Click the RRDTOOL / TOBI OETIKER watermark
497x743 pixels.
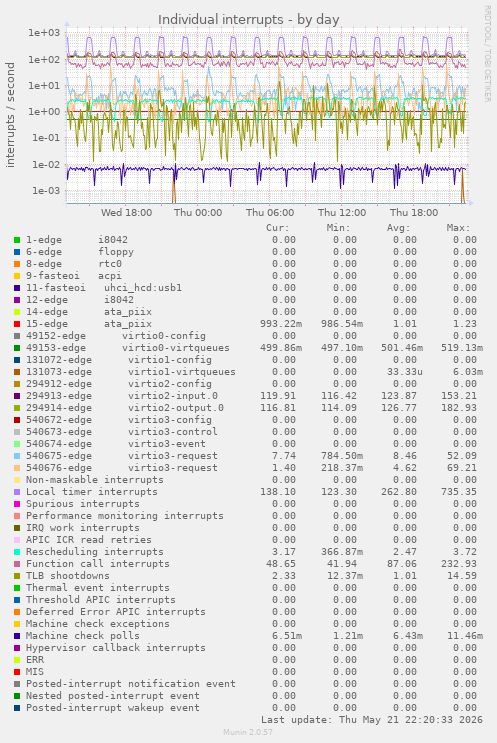tap(488, 54)
